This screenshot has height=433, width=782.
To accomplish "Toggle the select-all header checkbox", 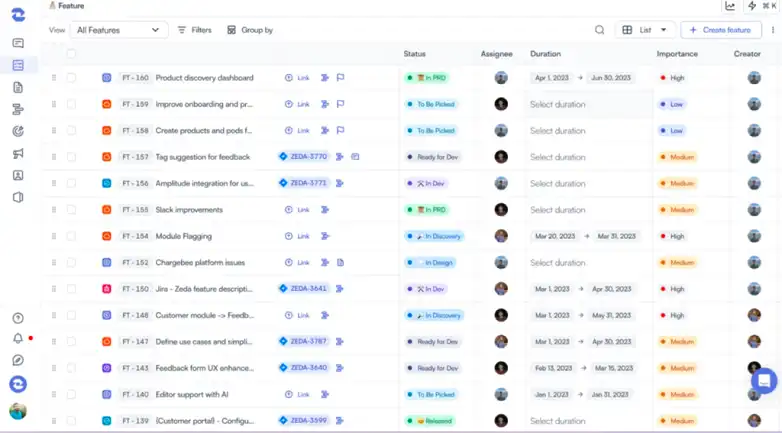I will [x=71, y=54].
